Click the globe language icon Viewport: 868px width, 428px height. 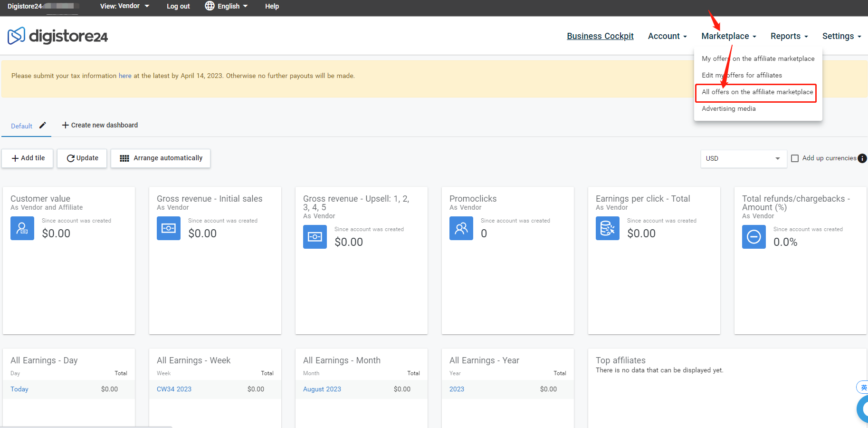pyautogui.click(x=210, y=6)
